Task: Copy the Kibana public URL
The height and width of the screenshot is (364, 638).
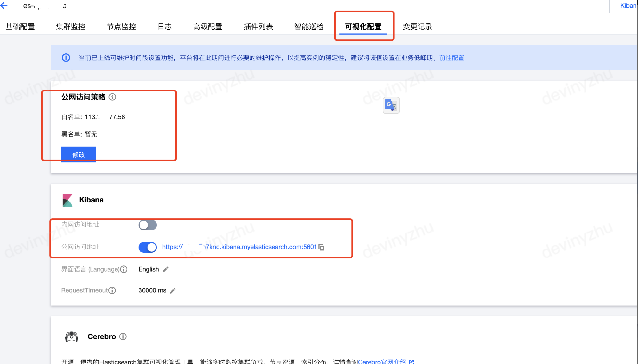Action: coord(322,247)
